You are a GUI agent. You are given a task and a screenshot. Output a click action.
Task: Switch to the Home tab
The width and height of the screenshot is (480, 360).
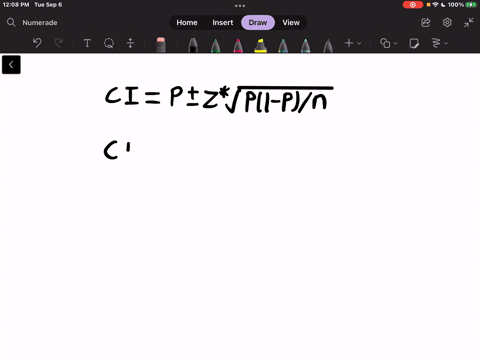coord(187,23)
